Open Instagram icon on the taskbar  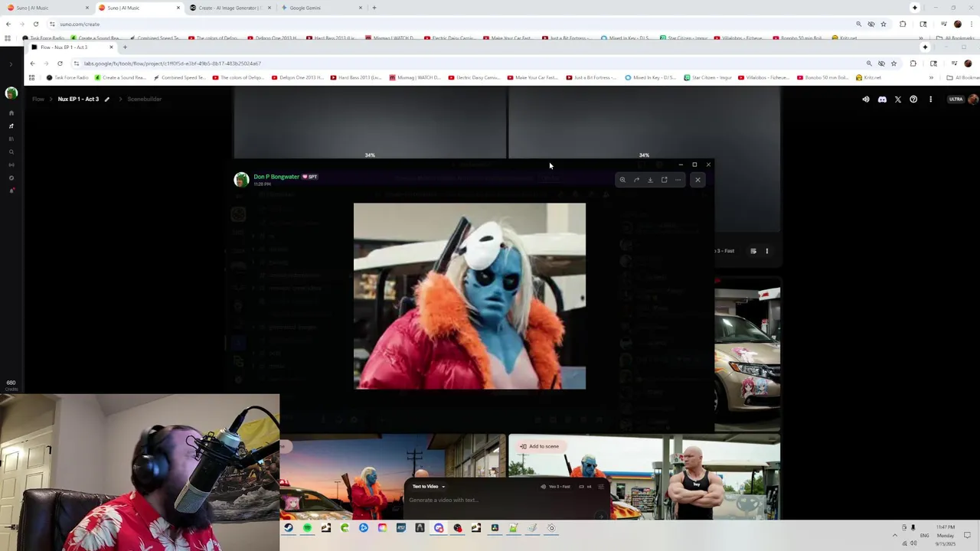[x=382, y=528]
